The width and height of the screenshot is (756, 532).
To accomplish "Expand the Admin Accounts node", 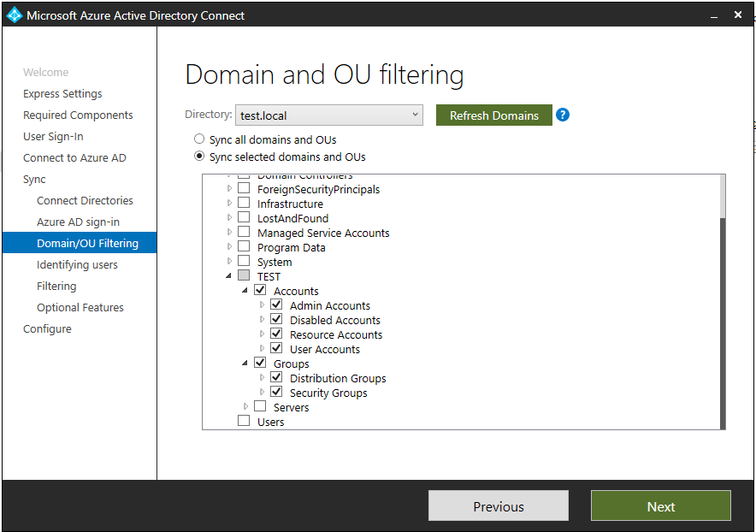I will pos(262,304).
